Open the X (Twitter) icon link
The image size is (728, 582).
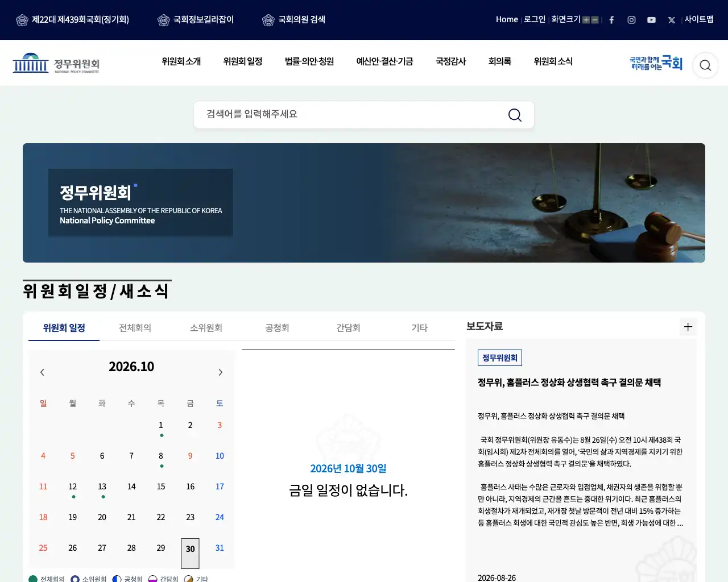tap(672, 20)
